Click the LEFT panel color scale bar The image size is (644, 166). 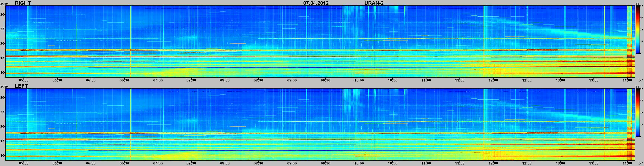point(637,113)
